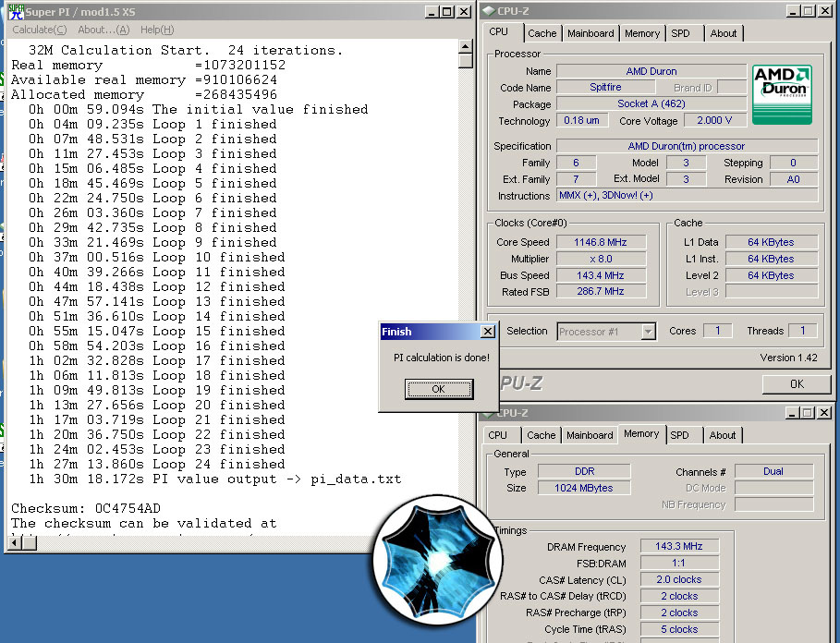Click the Code Name field showing Spitfire
This screenshot has height=643, width=840.
tap(605, 87)
